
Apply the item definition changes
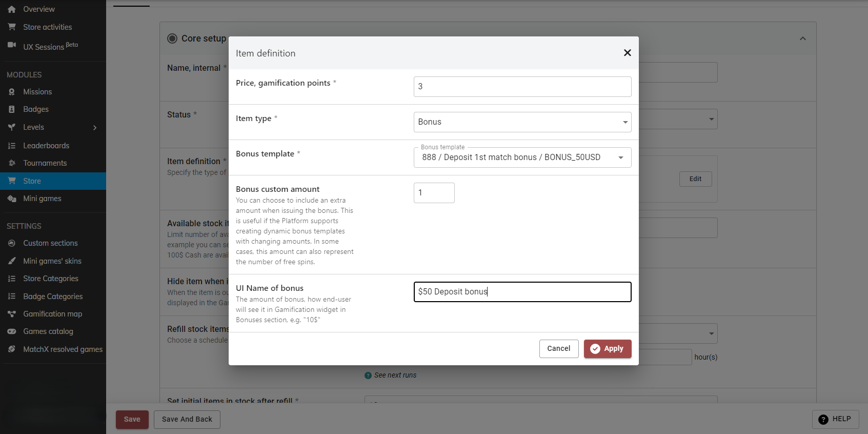(607, 349)
